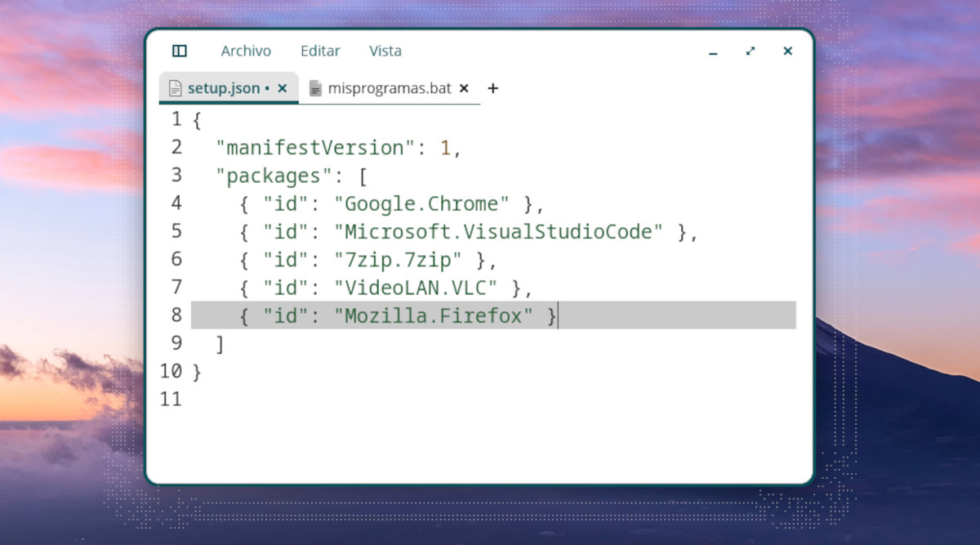Click the closing brace on line 10
Image resolution: width=980 pixels, height=545 pixels.
pyautogui.click(x=196, y=372)
